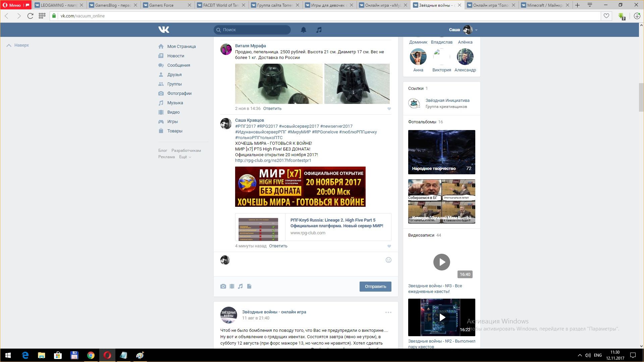Screen dimensions: 644x362
Task: Reload the page with browser refresh icon
Action: pos(30,16)
